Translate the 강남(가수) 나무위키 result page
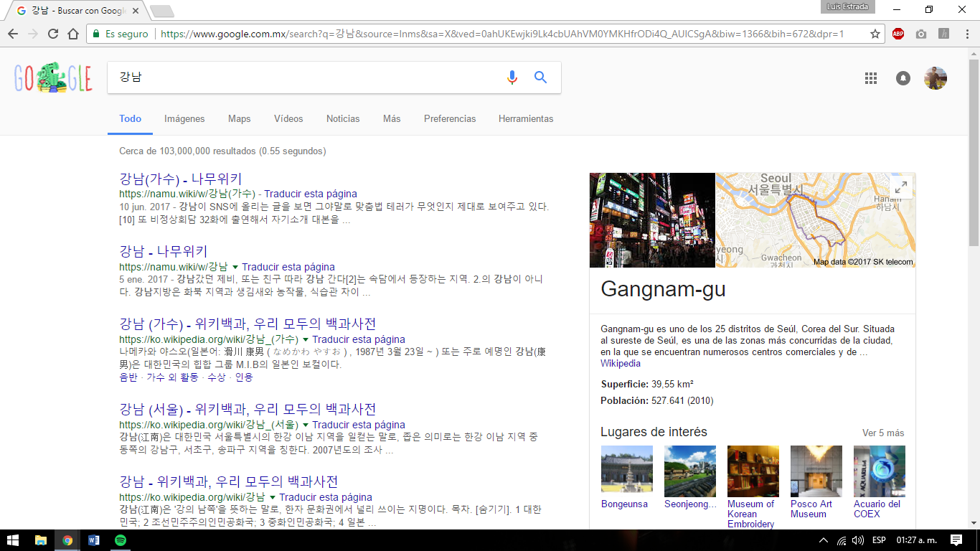 (311, 194)
